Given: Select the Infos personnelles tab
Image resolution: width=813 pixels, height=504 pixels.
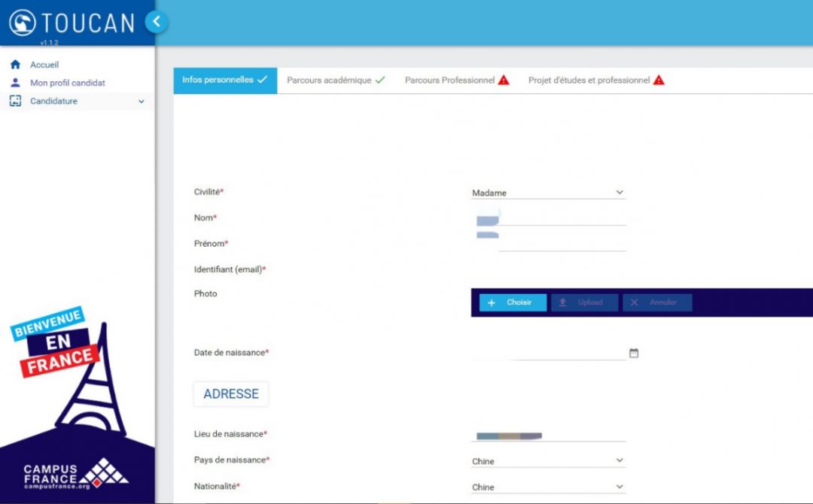Looking at the screenshot, I should point(224,80).
